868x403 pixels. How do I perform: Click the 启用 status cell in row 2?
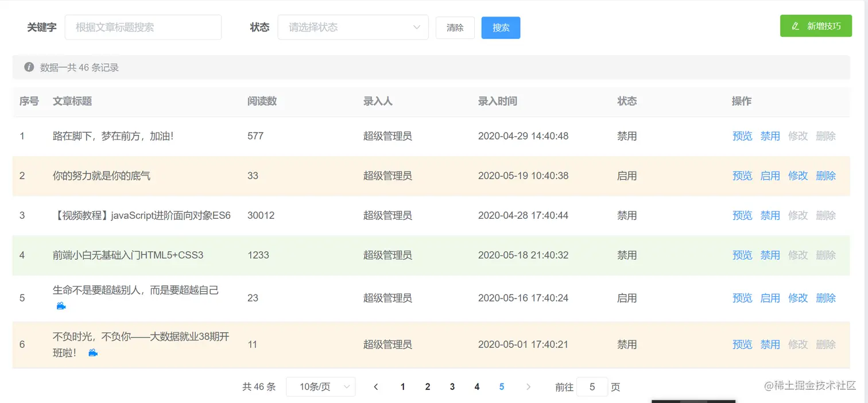click(x=627, y=176)
